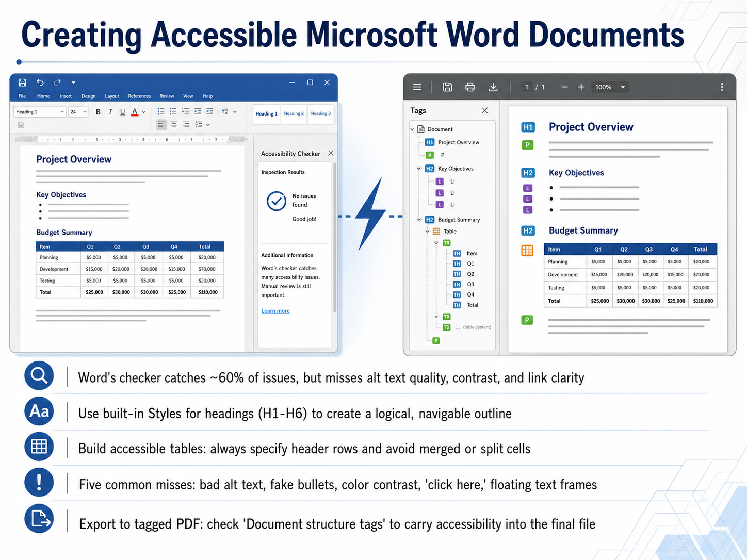
Task: Open the File menu in Word
Action: pos(22,96)
